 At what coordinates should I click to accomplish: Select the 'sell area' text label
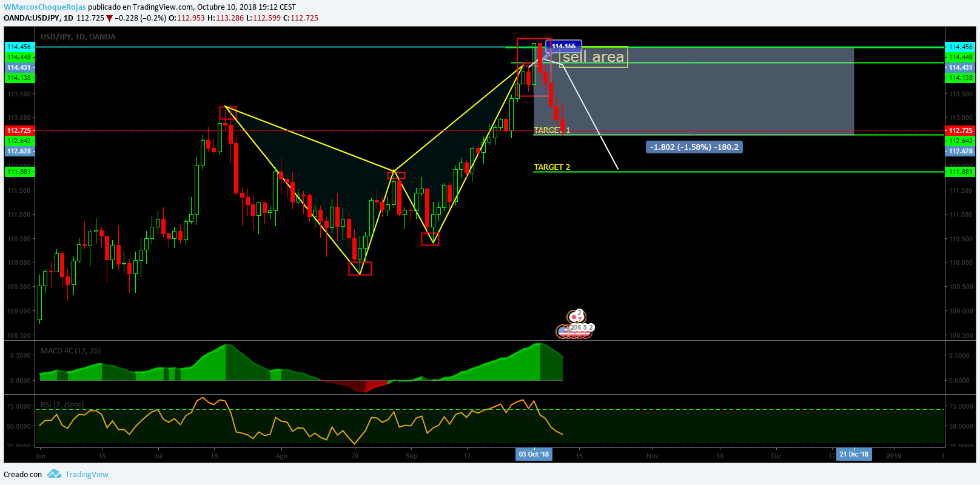(593, 57)
